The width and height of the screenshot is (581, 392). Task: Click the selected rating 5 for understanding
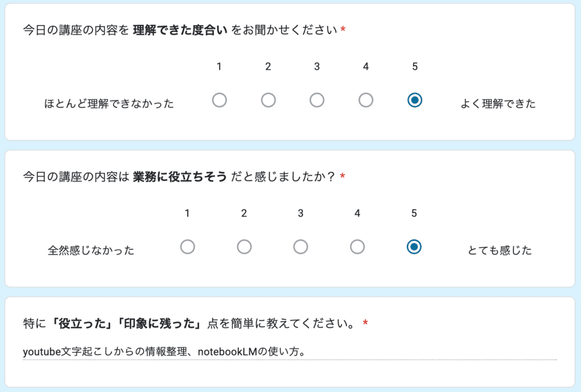click(415, 100)
